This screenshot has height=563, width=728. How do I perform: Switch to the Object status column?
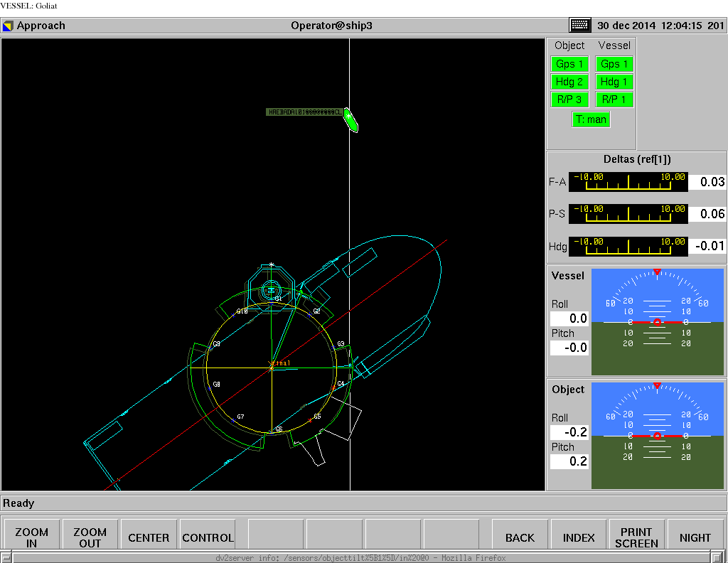pos(569,45)
